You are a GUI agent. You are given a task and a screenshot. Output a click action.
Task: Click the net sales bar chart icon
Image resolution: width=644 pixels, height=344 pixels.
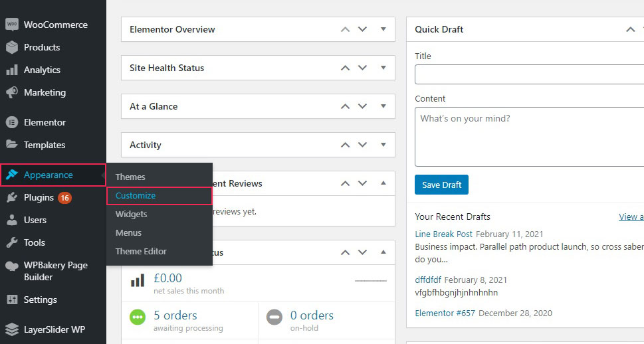[138, 281]
